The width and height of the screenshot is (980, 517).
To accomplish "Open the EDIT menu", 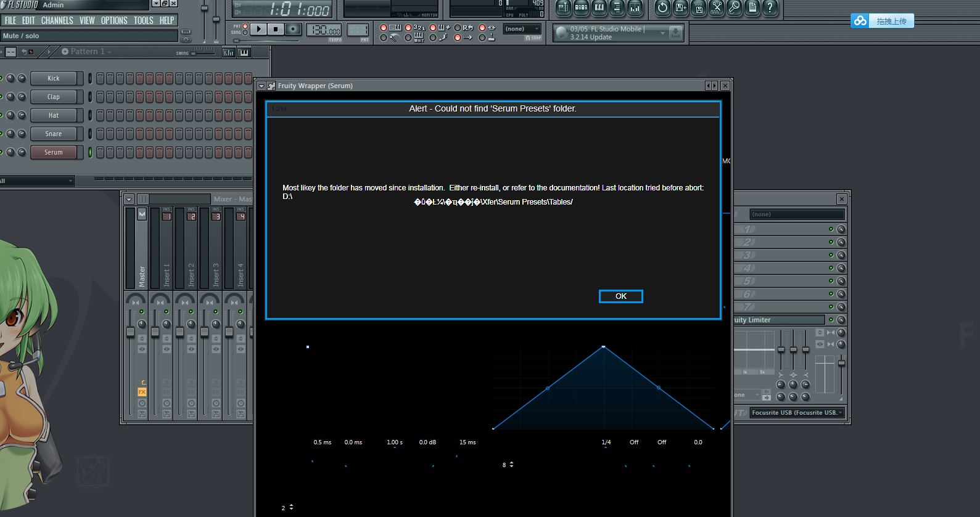I will point(28,20).
